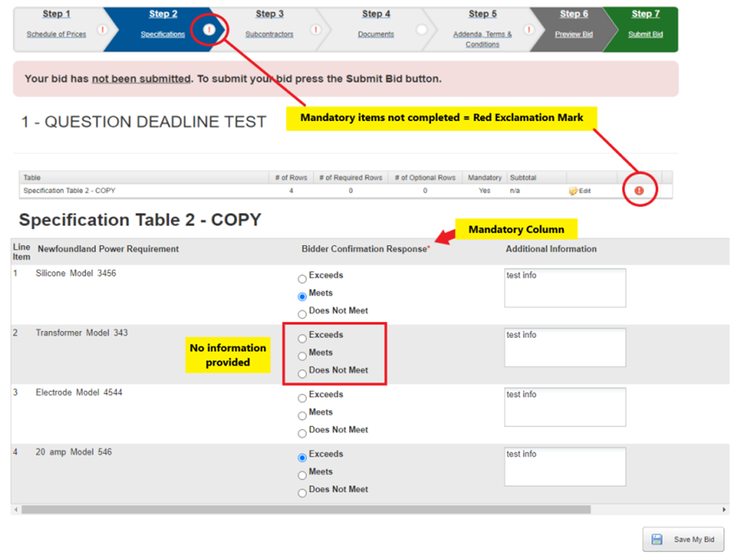The image size is (740, 560).
Task: Open the Submit Bid link
Action: pos(646,34)
